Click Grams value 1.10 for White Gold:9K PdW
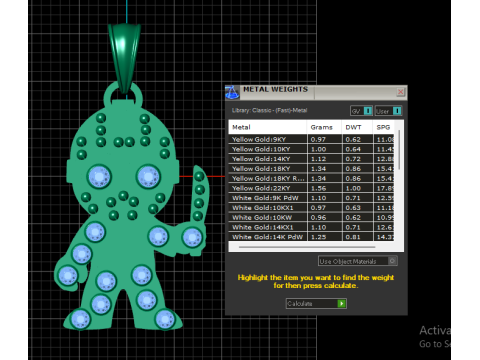480x360 pixels. pos(318,198)
